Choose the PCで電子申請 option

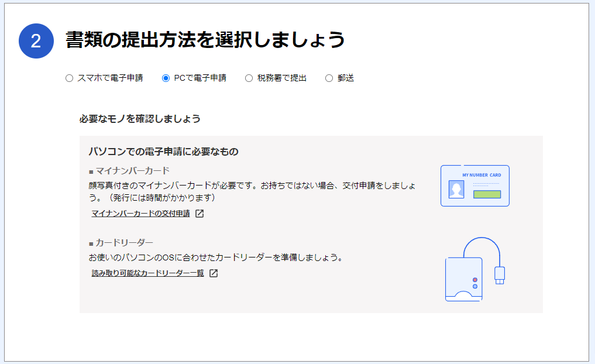(x=166, y=78)
